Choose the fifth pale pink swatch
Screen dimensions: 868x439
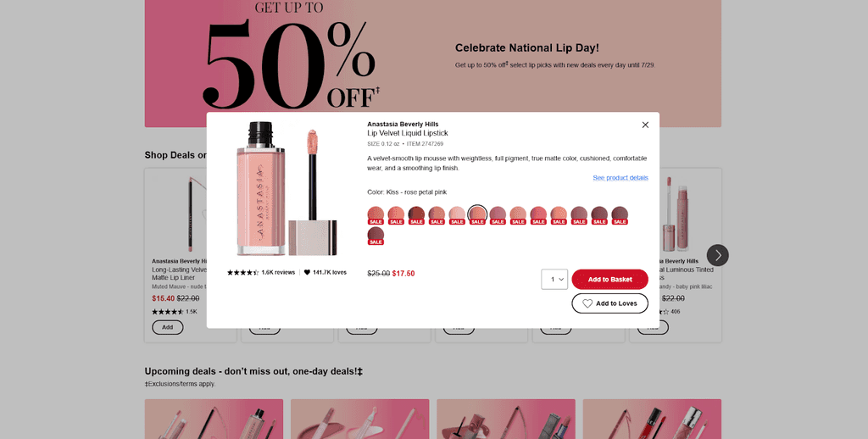pyautogui.click(x=457, y=214)
